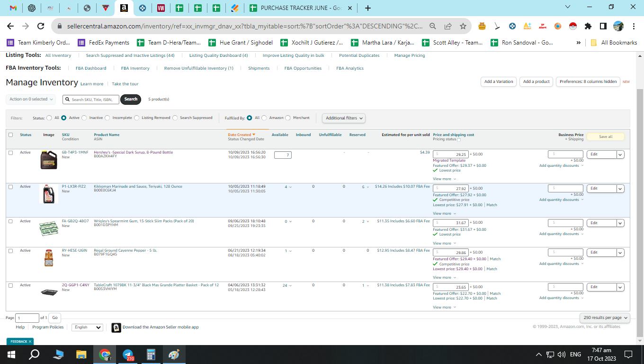The height and width of the screenshot is (364, 644).
Task: Open the Edit dropdown arrow for Hershey's row
Action: click(620, 155)
